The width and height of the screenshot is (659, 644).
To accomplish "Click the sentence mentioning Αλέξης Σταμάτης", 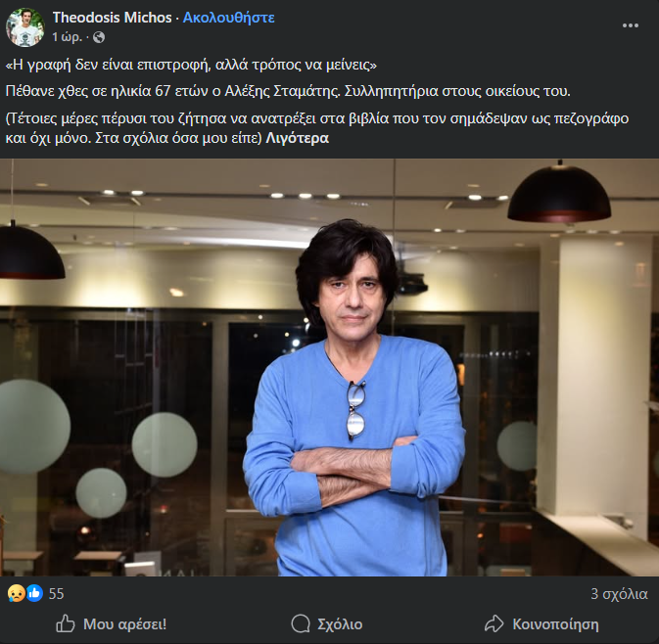I will (x=288, y=91).
